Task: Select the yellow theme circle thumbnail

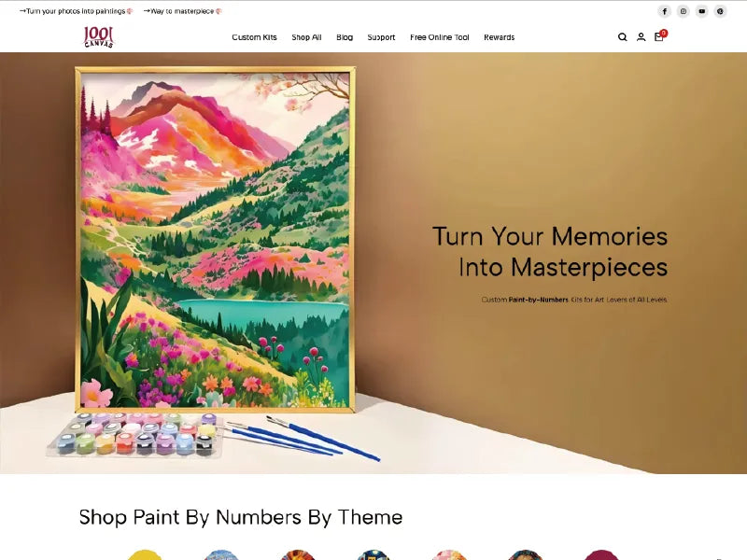Action: [x=145, y=555]
